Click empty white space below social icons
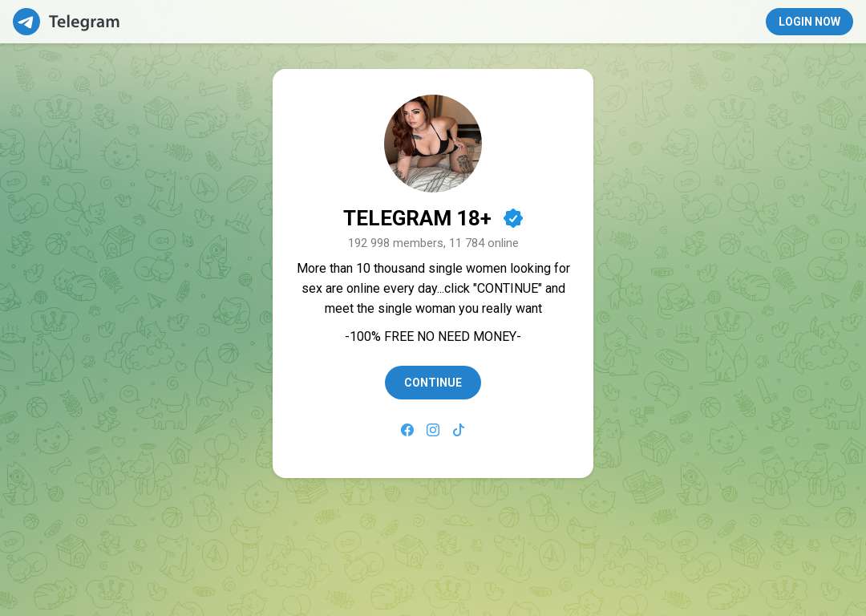Screen dimensions: 866x616 tap(433, 457)
